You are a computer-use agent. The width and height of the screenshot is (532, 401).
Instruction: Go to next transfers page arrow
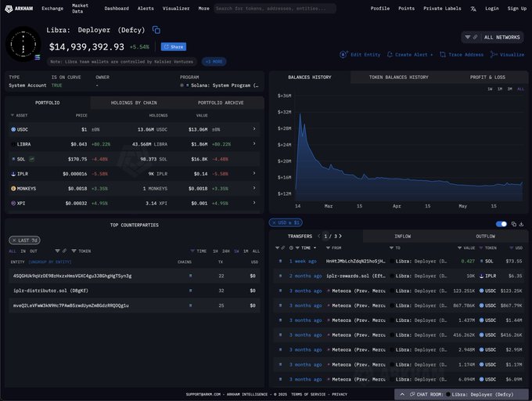pyautogui.click(x=340, y=236)
